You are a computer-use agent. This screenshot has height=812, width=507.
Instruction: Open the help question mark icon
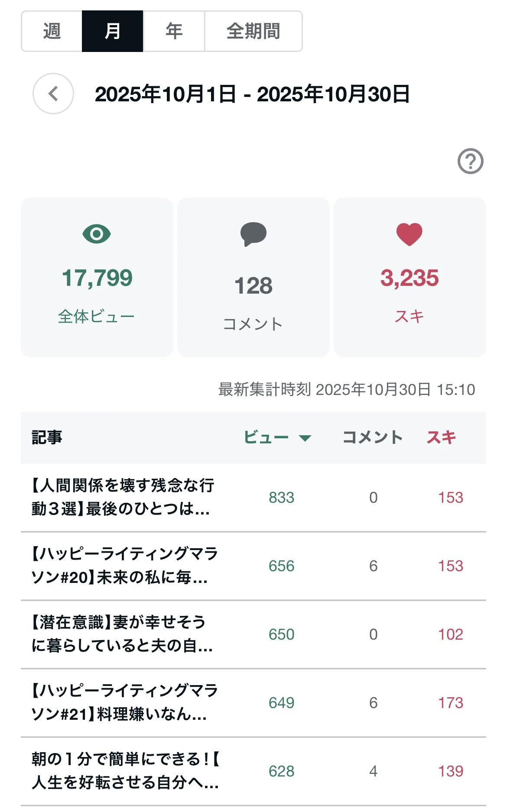click(471, 161)
